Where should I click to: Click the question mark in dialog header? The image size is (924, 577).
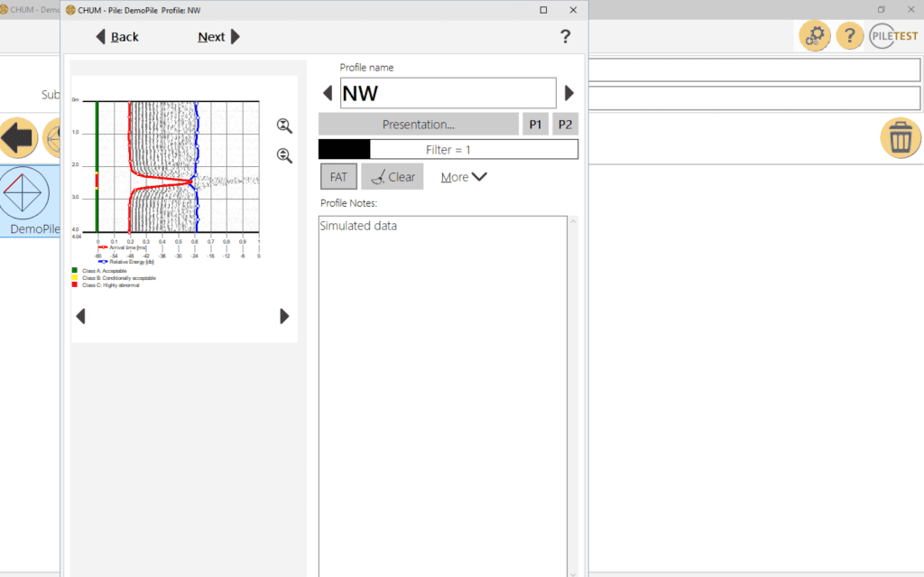point(566,36)
